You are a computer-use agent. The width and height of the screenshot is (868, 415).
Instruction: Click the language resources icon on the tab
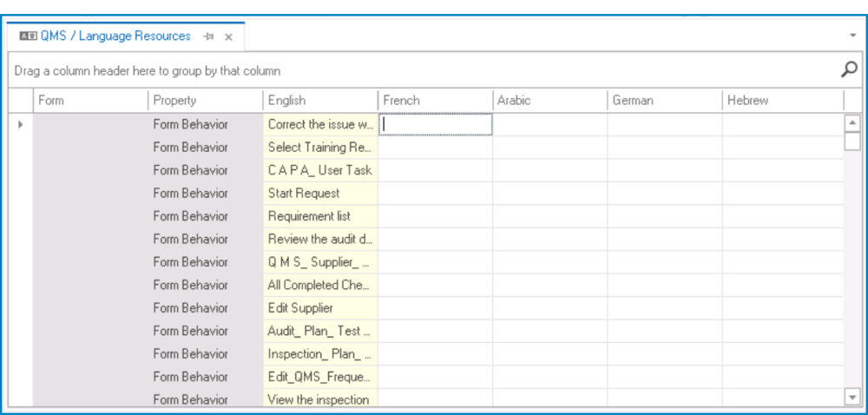(28, 36)
